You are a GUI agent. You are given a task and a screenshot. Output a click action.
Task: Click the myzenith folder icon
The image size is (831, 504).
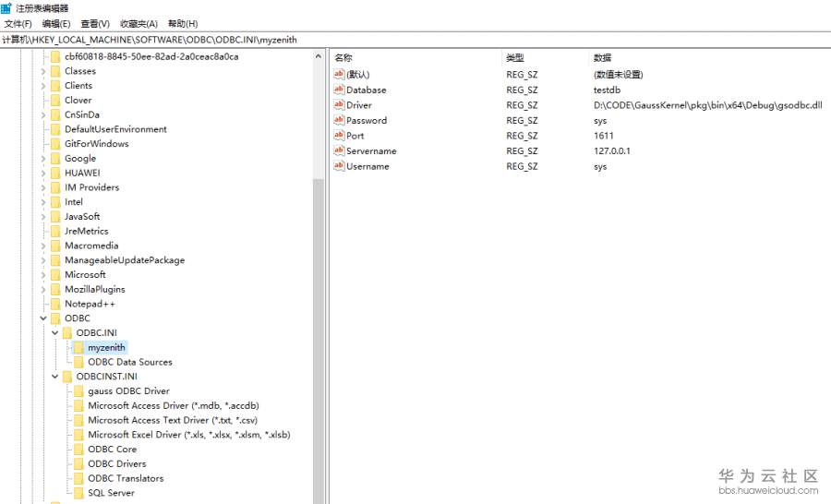click(78, 348)
